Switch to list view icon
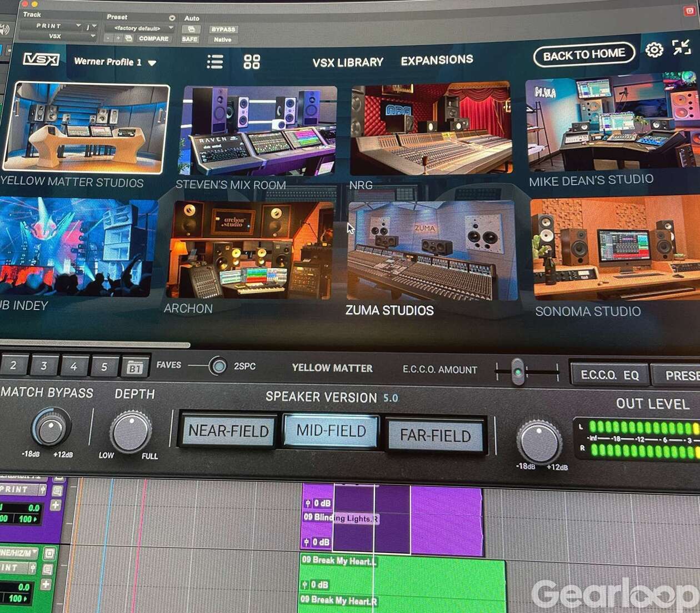Screen dimensions: 700x613 click(x=214, y=62)
